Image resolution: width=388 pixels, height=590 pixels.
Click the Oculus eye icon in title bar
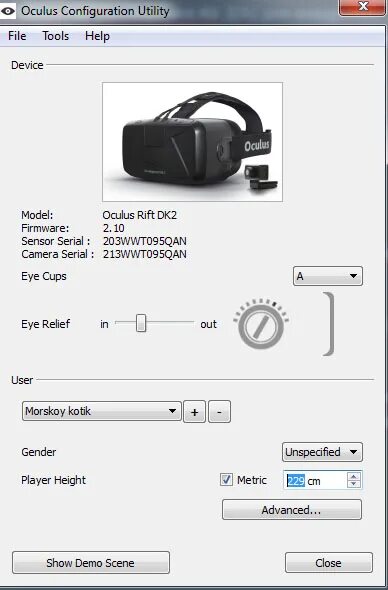[x=8, y=11]
